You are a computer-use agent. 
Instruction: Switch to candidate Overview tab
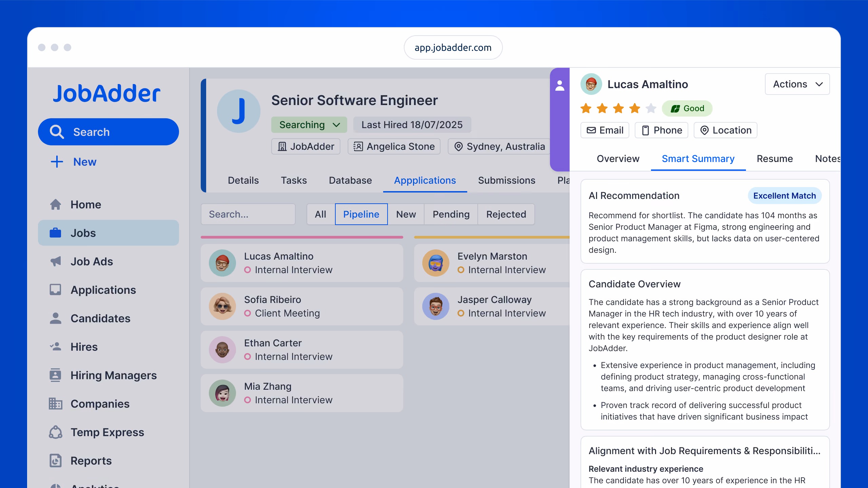[618, 159]
